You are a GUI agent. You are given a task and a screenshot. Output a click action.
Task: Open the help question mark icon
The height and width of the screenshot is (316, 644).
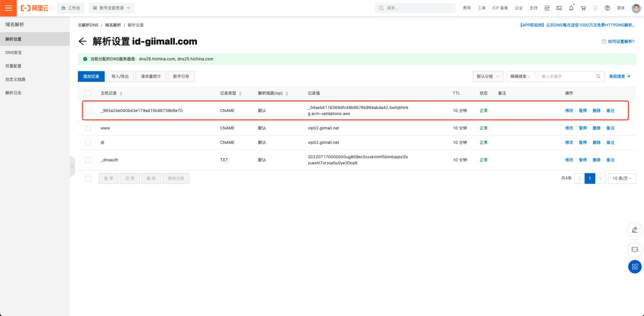click(x=607, y=8)
